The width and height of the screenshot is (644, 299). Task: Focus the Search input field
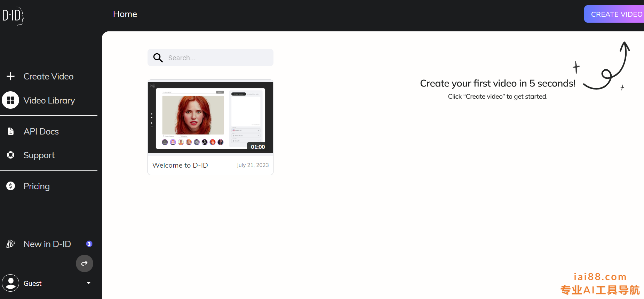(210, 58)
